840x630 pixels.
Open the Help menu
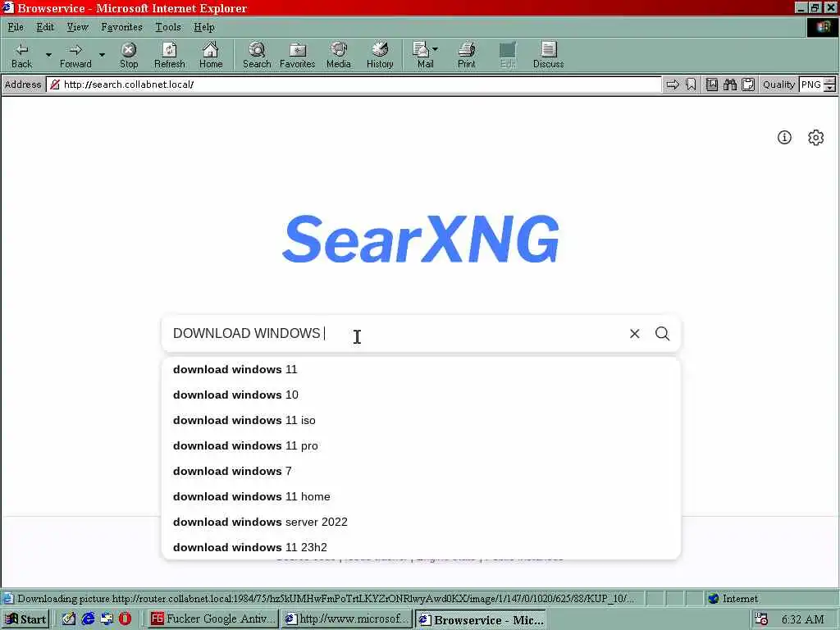204,27
